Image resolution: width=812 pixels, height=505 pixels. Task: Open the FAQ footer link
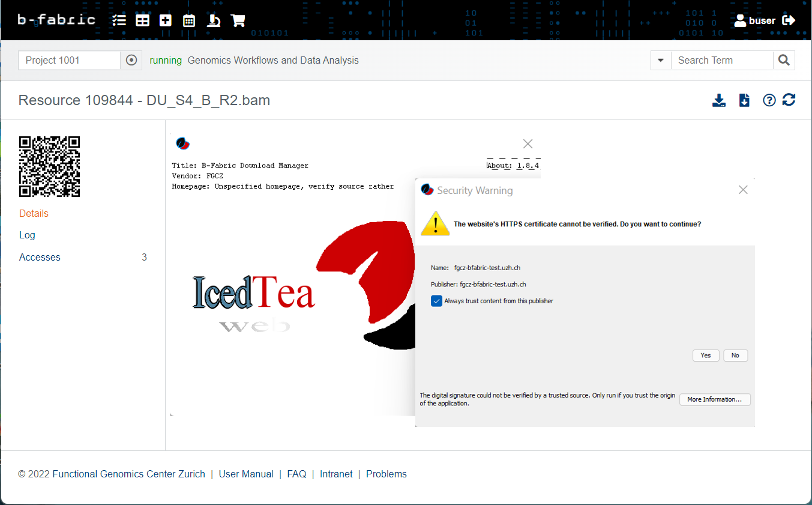(296, 474)
